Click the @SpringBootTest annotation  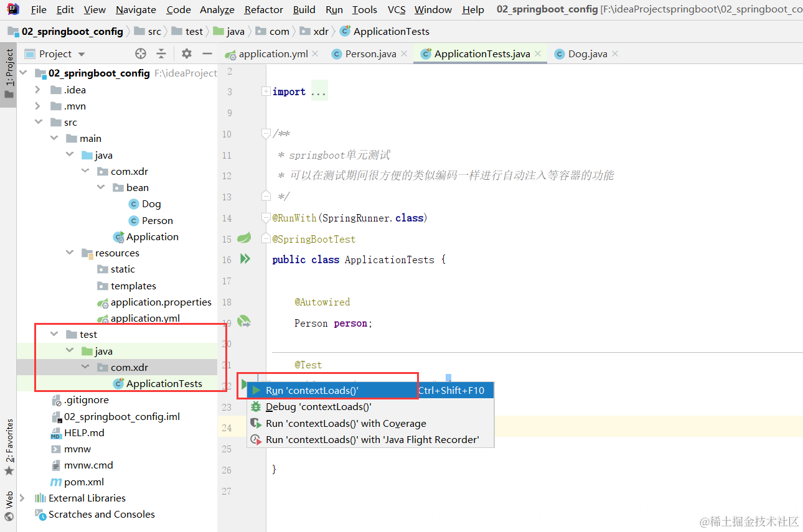314,239
